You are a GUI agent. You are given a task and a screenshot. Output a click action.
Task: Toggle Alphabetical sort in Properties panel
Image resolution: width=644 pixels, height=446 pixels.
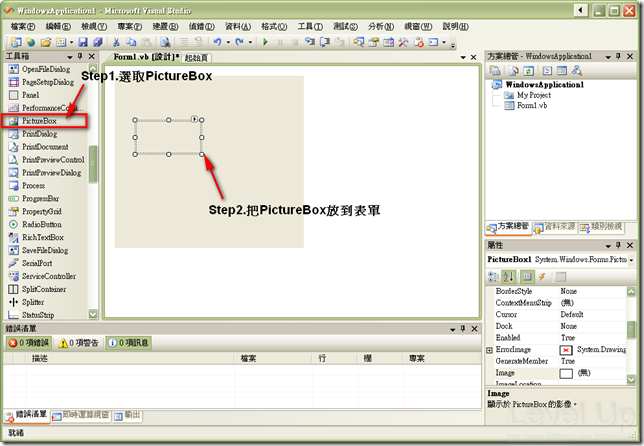tap(508, 277)
